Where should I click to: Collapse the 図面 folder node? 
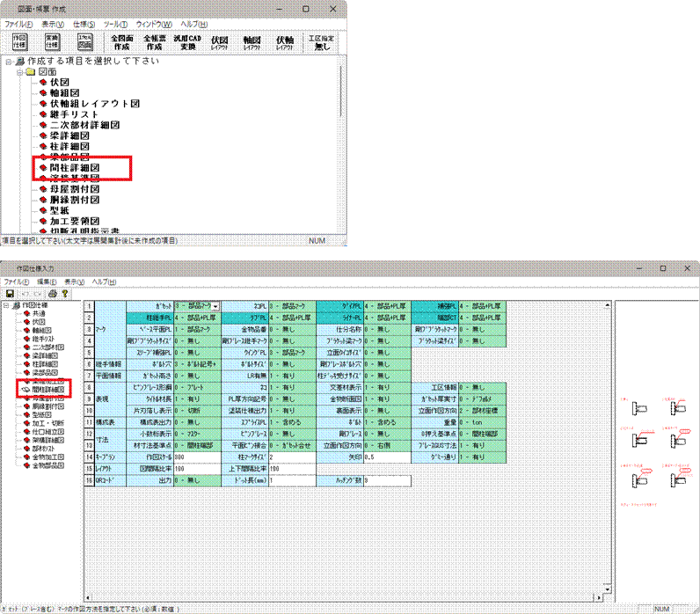[x=18, y=73]
